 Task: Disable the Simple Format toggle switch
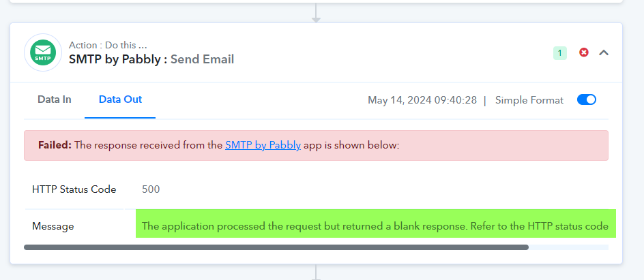coord(587,100)
